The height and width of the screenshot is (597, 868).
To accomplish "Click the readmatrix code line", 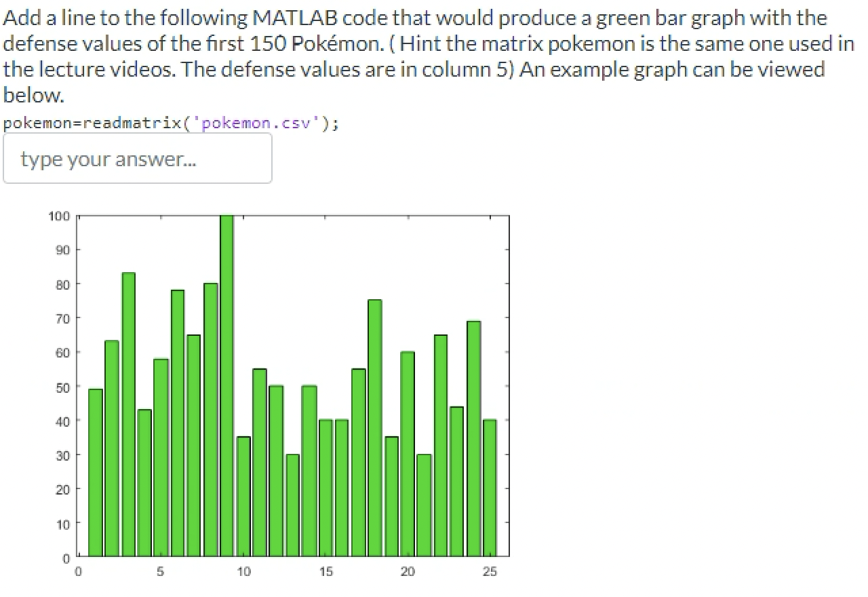I will pos(170,123).
